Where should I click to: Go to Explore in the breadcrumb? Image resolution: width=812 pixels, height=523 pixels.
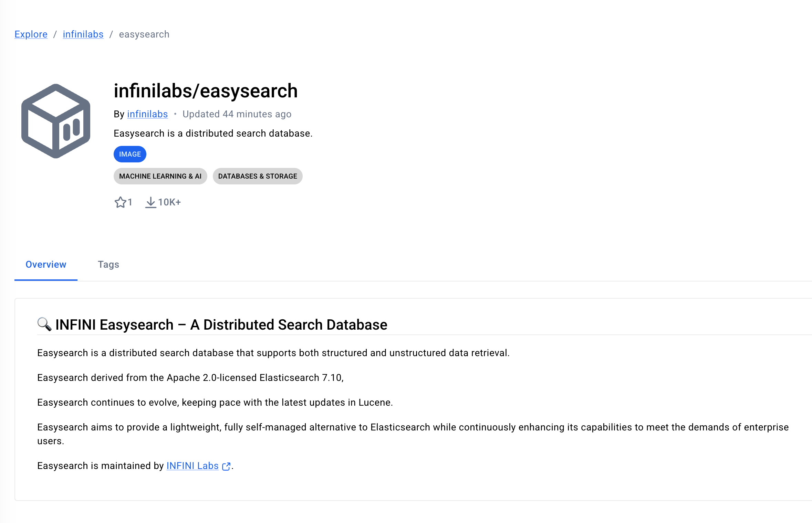[31, 34]
